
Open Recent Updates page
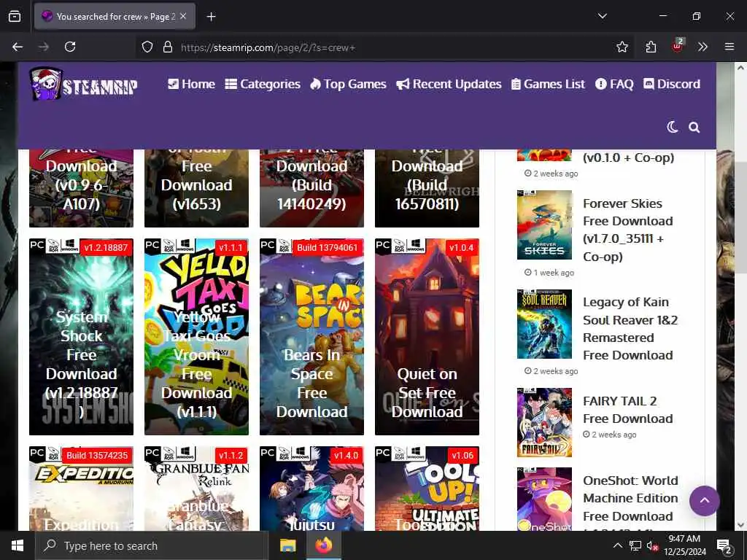449,85
